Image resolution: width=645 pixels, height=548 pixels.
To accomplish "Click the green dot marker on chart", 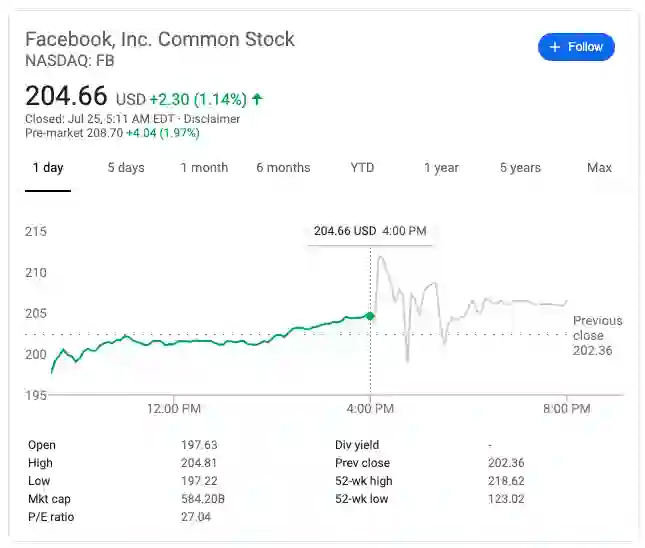I will [x=370, y=316].
